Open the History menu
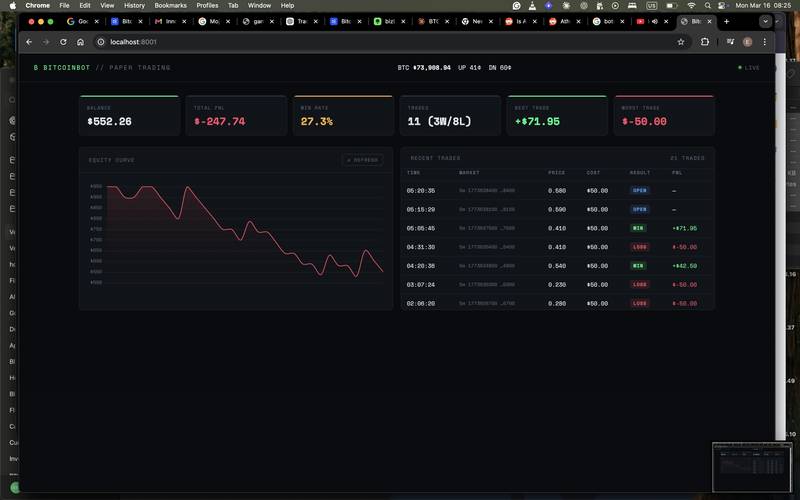Image resolution: width=800 pixels, height=500 pixels. click(134, 5)
